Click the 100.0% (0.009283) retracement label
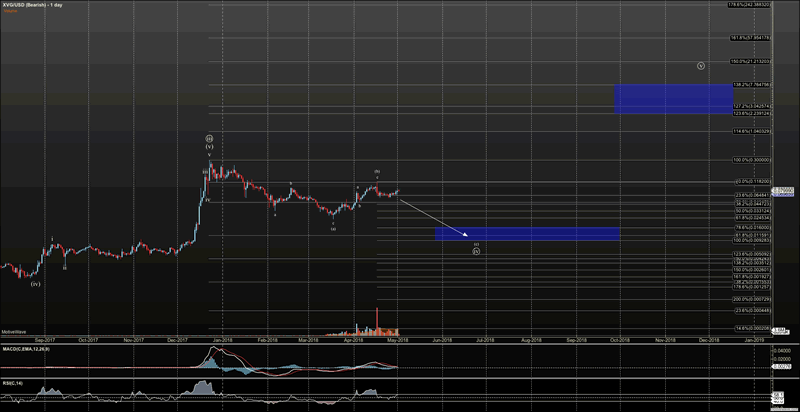Screen dimensions: 800x412 tap(751, 240)
